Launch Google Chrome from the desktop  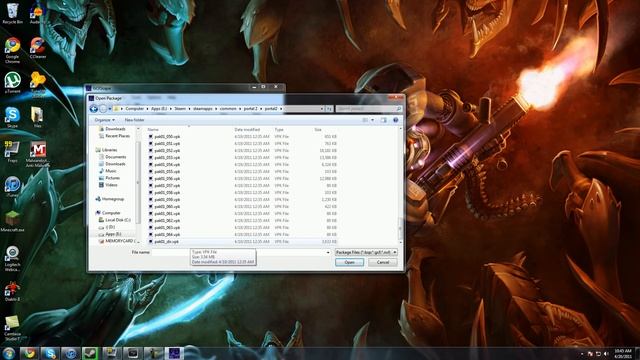pos(12,50)
